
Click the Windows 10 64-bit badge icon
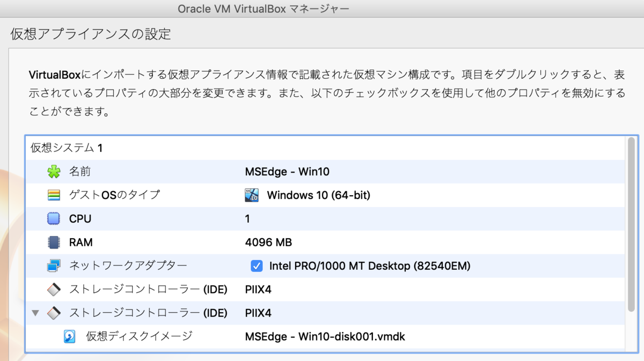click(x=252, y=195)
